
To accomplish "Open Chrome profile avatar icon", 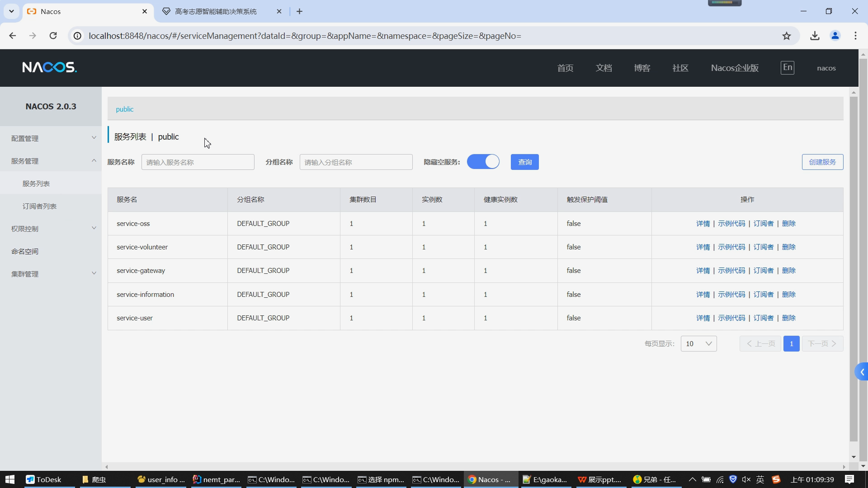I will (835, 36).
